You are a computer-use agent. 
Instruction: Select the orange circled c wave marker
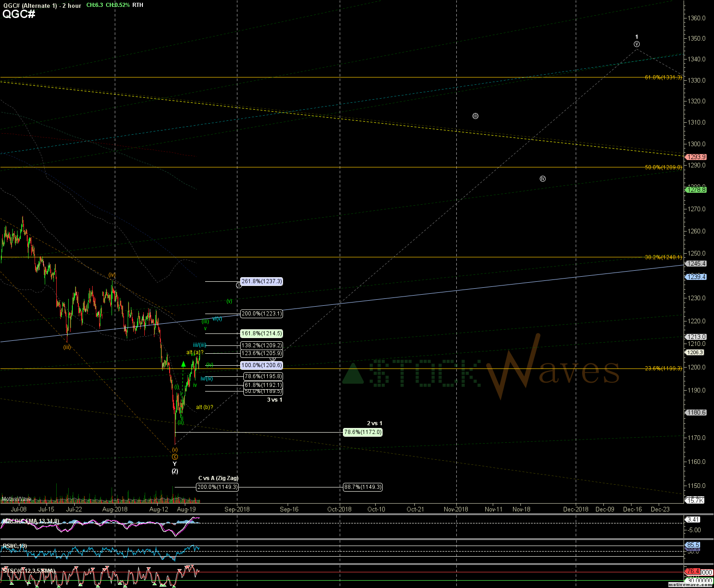point(175,457)
